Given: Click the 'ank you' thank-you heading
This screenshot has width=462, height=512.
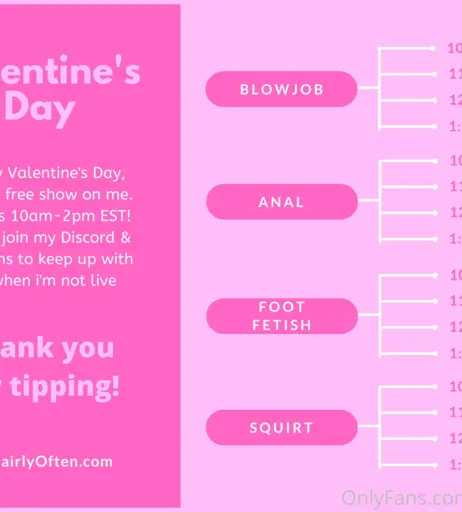Looking at the screenshot, I should click(x=57, y=349).
